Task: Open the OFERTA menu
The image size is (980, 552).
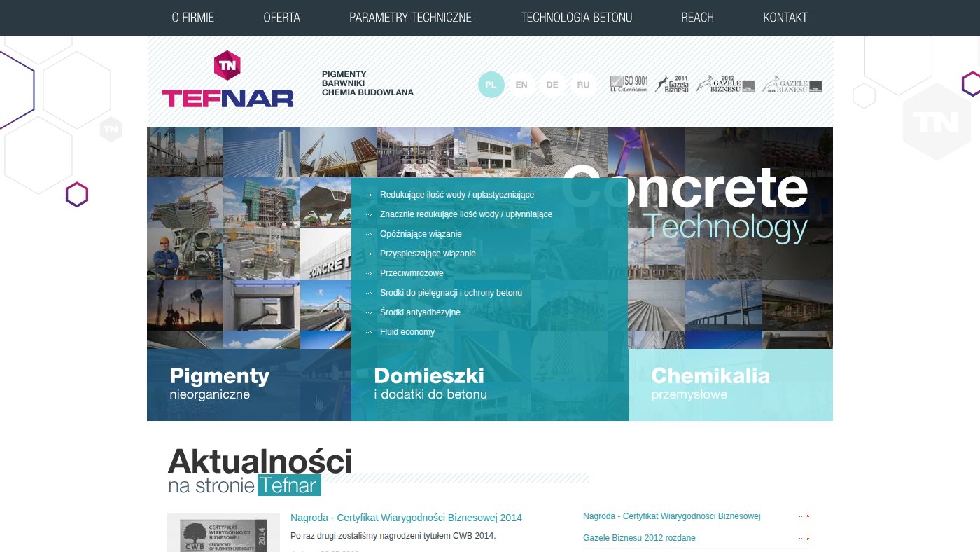Action: tap(282, 18)
